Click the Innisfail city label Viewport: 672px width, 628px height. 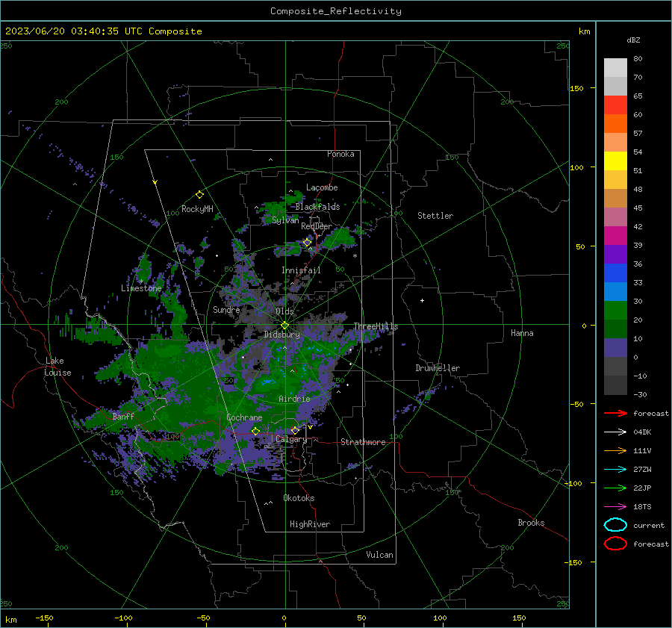(301, 270)
